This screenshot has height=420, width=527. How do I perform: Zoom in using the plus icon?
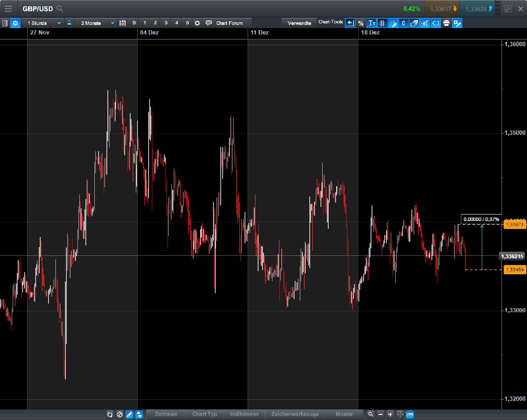(390, 415)
